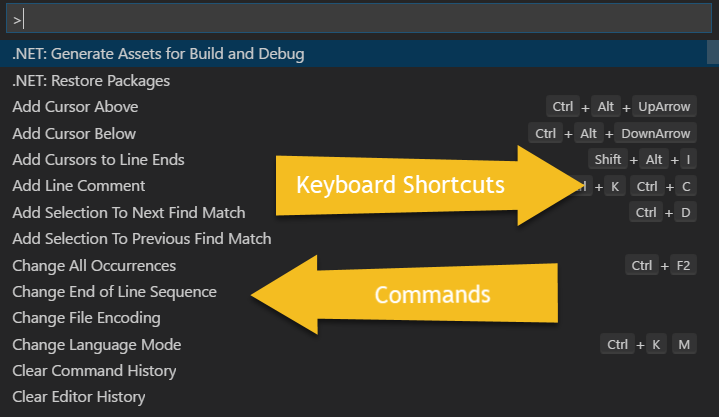Focus the command palette input field
Image resolution: width=719 pixels, height=417 pixels.
point(359,18)
